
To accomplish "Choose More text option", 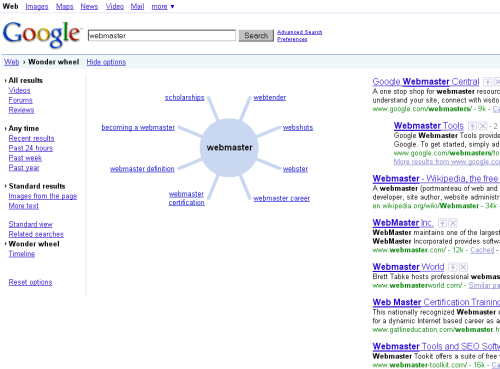I will [x=24, y=206].
